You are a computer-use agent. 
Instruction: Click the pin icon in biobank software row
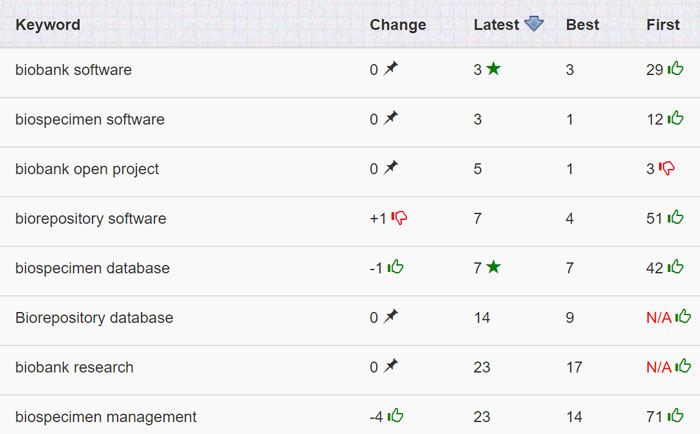[x=391, y=69]
